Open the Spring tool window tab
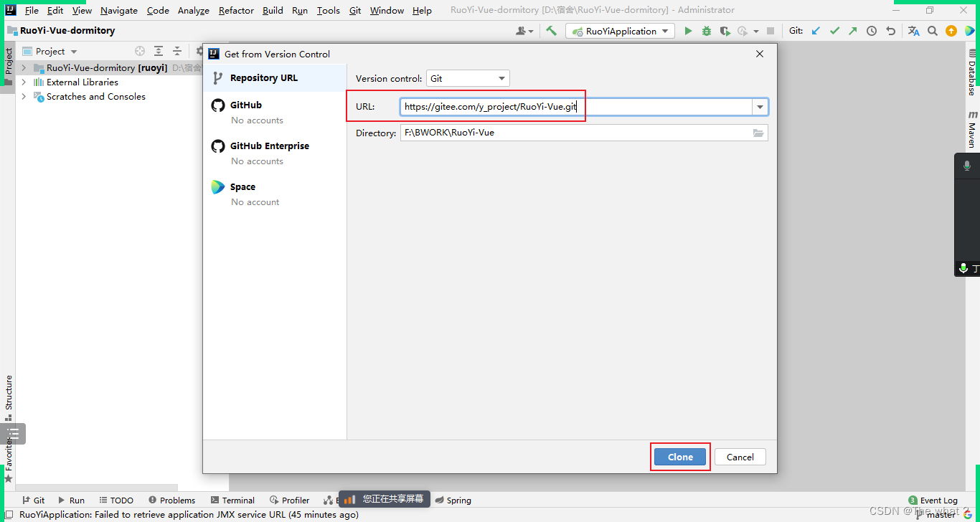The image size is (980, 522). tap(453, 500)
